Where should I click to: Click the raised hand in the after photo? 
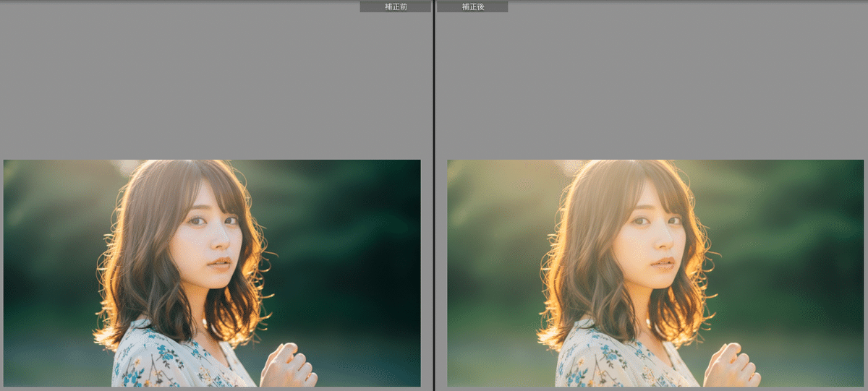[x=731, y=366]
